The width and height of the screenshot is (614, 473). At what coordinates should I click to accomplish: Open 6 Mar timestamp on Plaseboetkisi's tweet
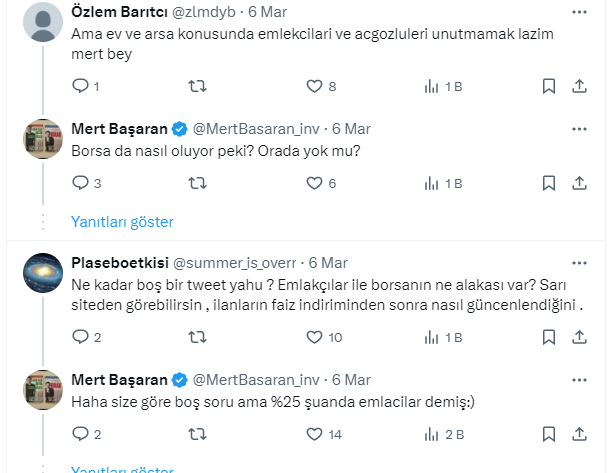pos(328,263)
